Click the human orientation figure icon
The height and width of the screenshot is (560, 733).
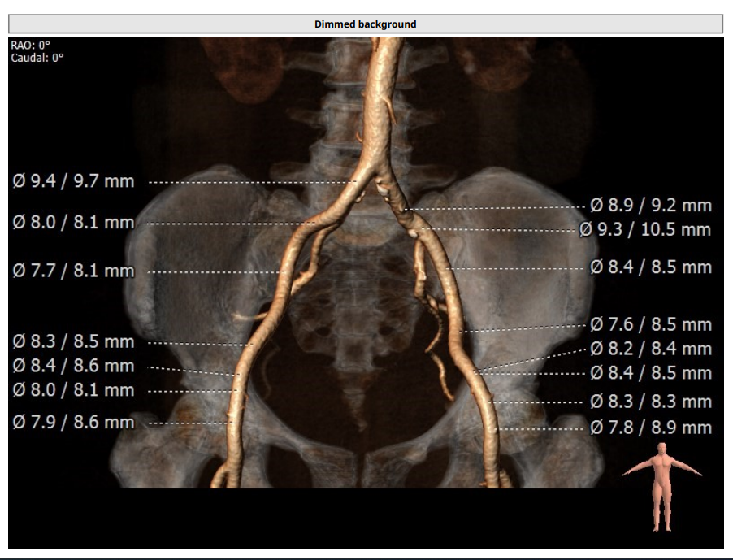664,486
